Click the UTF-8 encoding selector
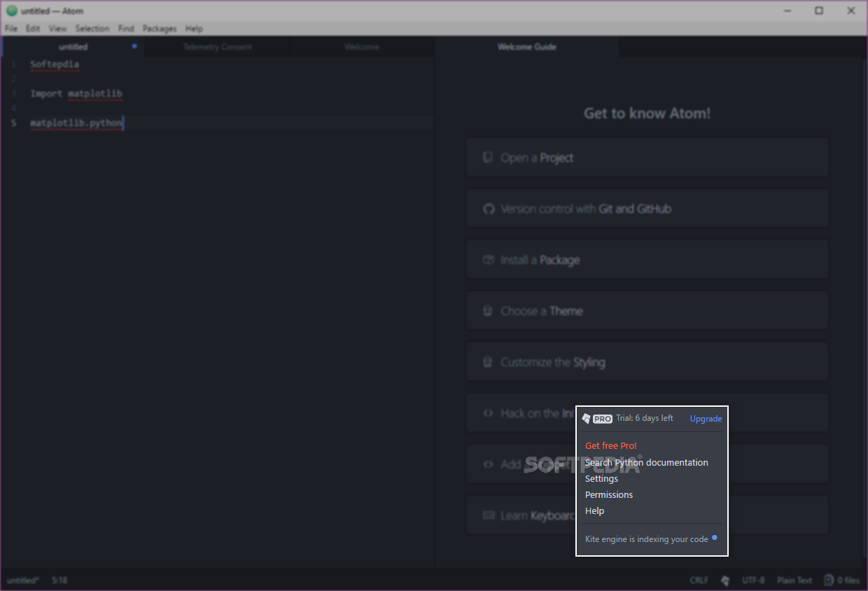This screenshot has height=591, width=868. coord(753,580)
